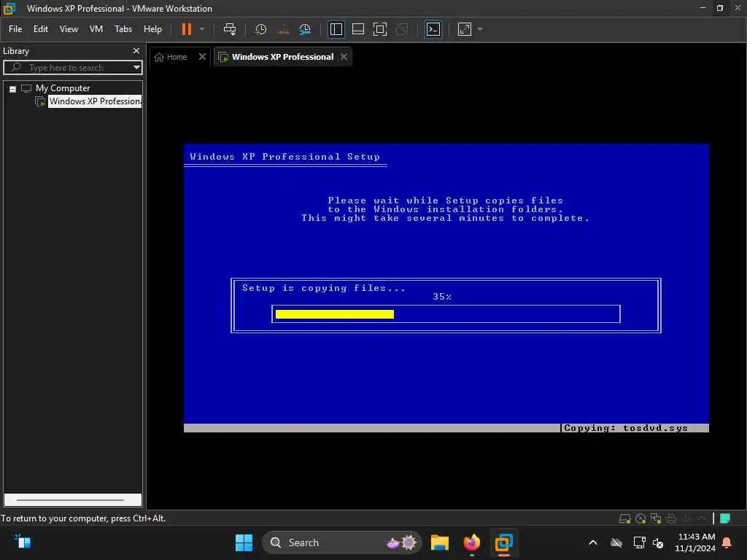Click the green message log status icon
The image size is (747, 560).
(725, 518)
